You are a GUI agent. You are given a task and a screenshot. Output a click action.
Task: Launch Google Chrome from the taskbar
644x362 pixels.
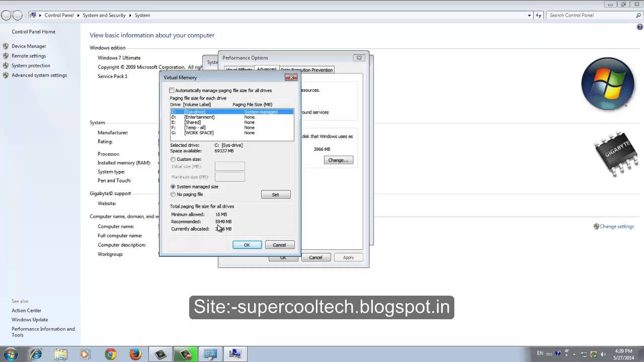111,354
